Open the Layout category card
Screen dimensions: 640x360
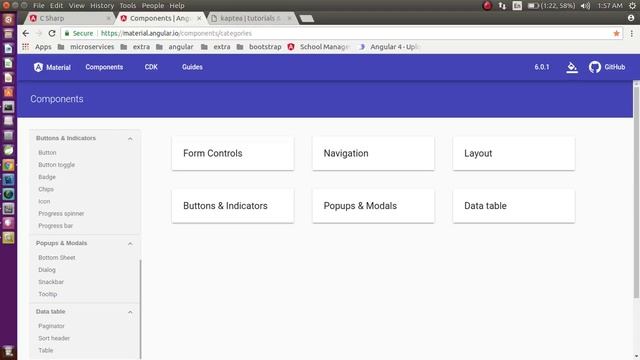click(513, 153)
